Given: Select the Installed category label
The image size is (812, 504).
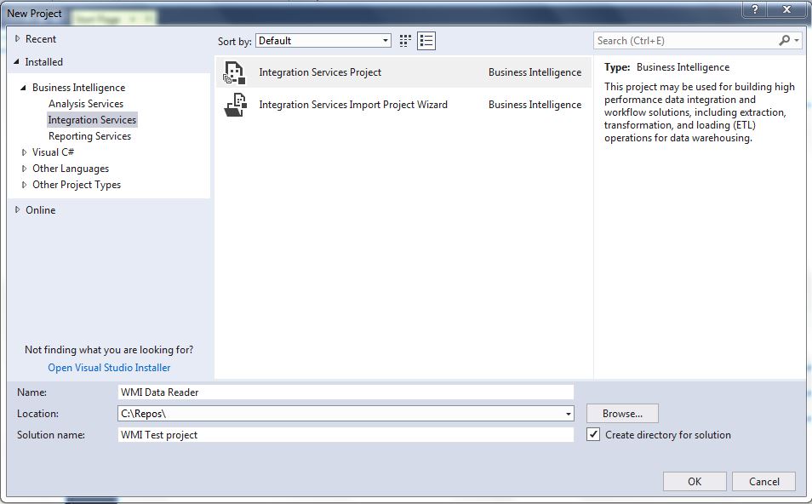Looking at the screenshot, I should tap(44, 61).
